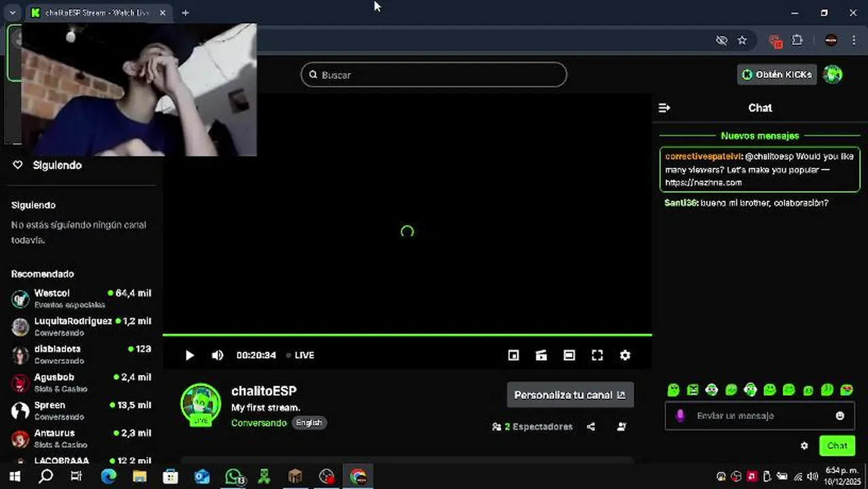Insert the red heart-eyes emote

point(846,390)
